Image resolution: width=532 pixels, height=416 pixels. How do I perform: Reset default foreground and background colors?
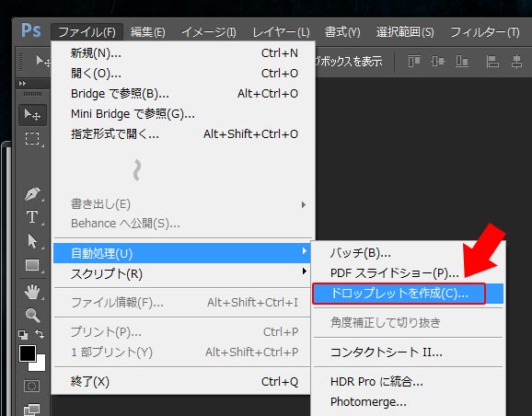pos(23,335)
